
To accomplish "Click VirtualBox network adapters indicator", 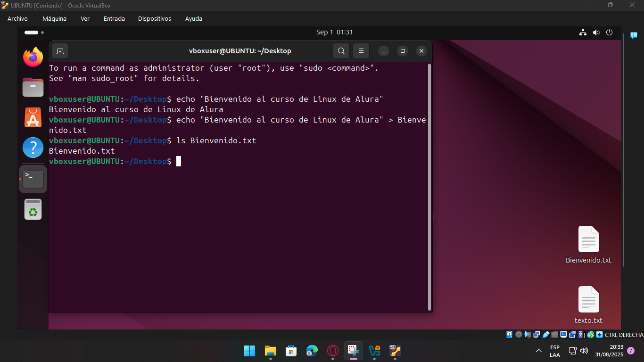I will (537, 335).
